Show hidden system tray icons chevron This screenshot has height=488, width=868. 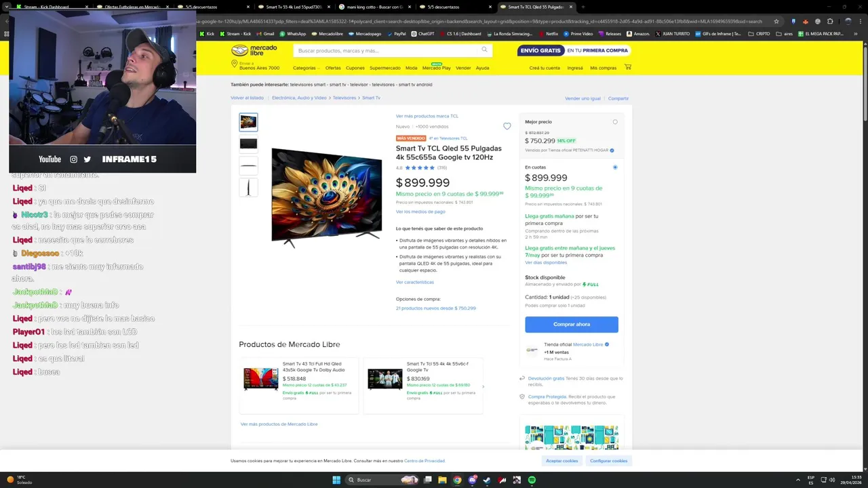click(x=797, y=480)
